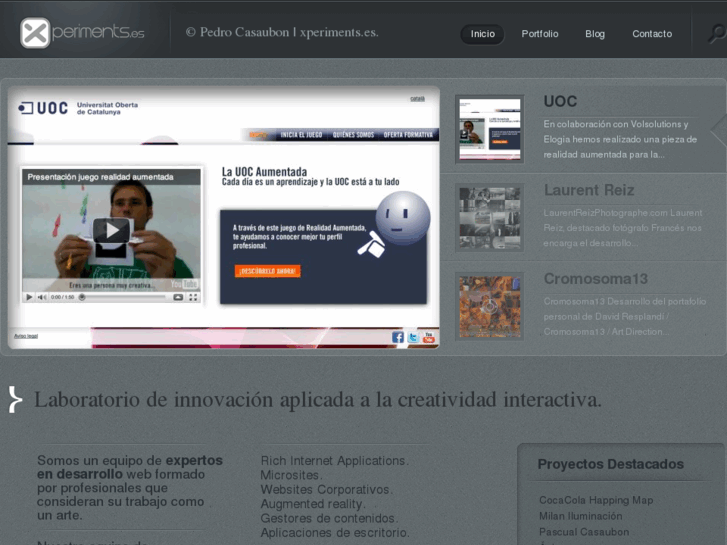The width and height of the screenshot is (727, 545).
Task: Click the Facebook icon in the slide
Action: [x=398, y=337]
